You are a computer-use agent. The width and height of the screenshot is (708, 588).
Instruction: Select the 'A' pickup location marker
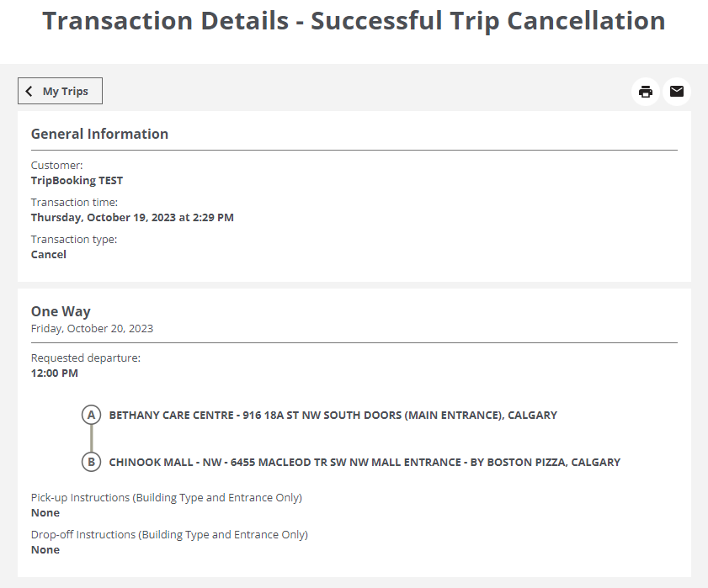[92, 415]
